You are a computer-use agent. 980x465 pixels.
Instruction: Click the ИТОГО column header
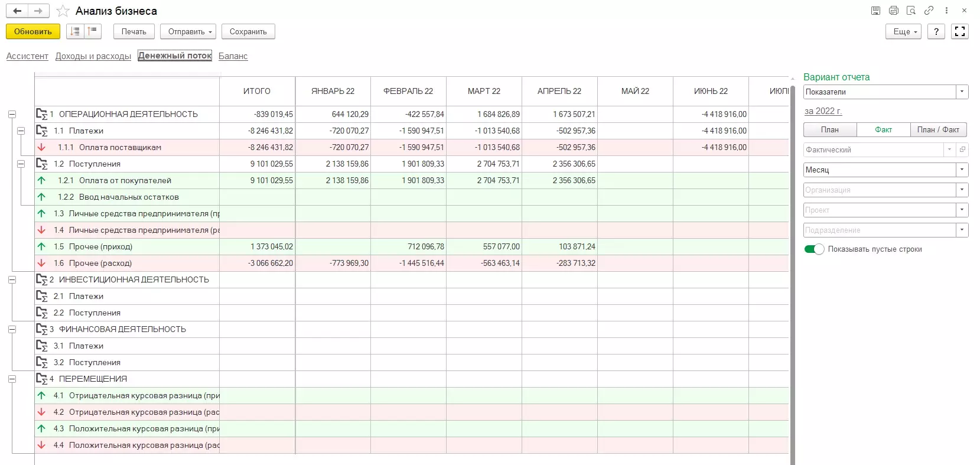tap(257, 91)
